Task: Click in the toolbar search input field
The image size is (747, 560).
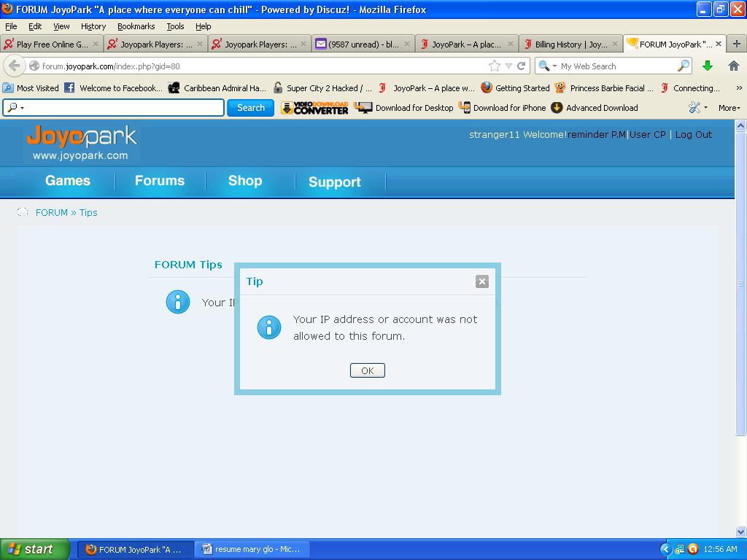Action: point(120,108)
